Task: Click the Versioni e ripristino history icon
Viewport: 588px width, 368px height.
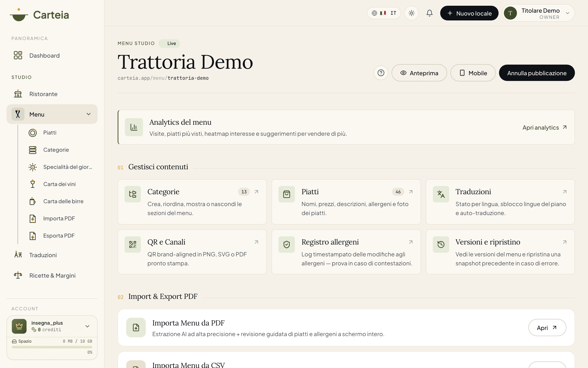Action: click(x=441, y=244)
